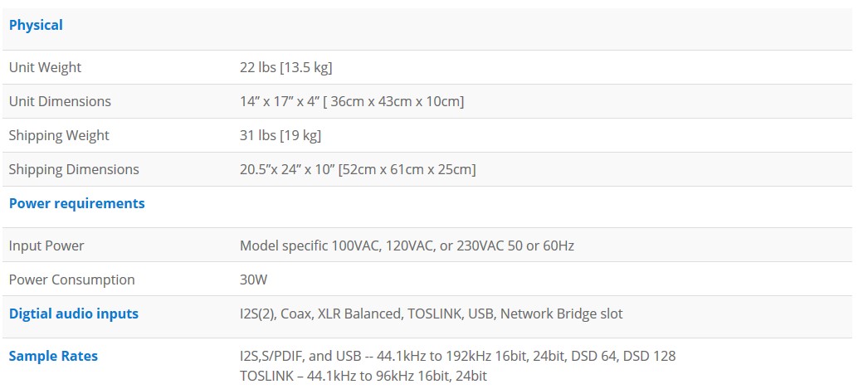Click the Physical section heading
The height and width of the screenshot is (389, 868).
pyautogui.click(x=36, y=25)
